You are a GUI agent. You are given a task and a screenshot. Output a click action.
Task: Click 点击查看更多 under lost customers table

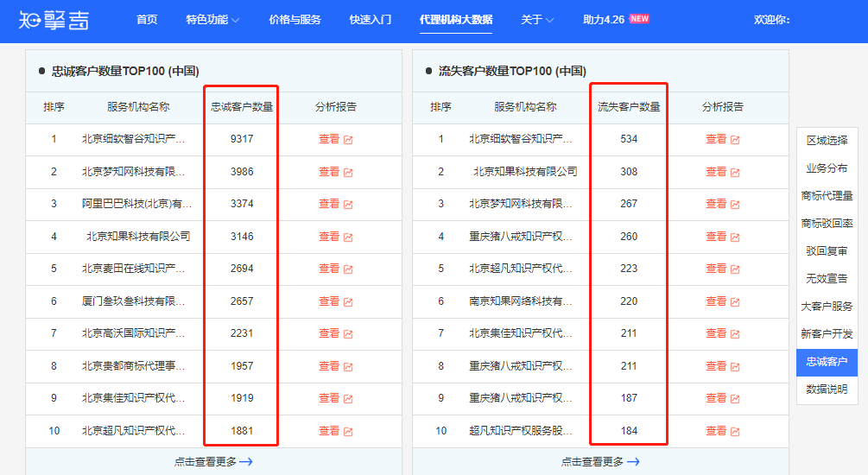tap(600, 462)
